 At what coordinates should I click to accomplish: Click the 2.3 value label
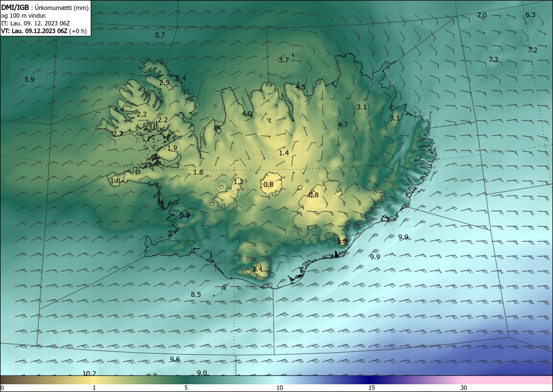point(118,134)
